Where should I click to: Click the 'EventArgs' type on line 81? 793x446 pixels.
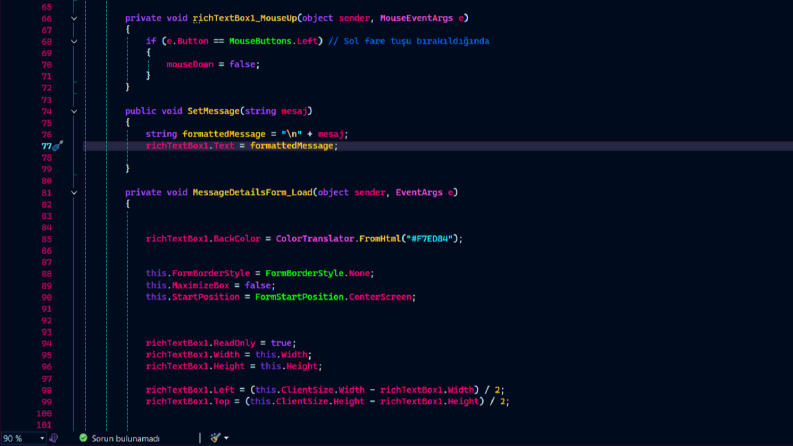[x=419, y=193]
